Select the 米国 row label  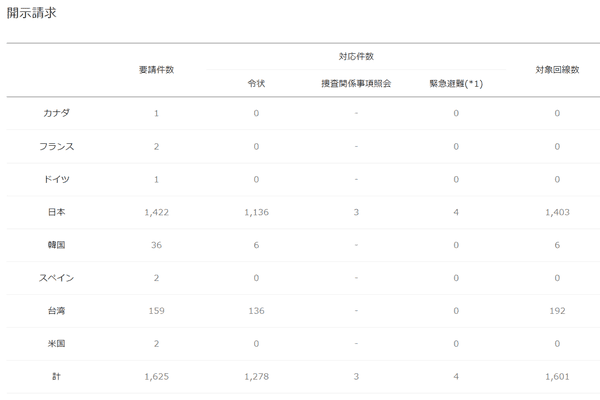pyautogui.click(x=56, y=344)
